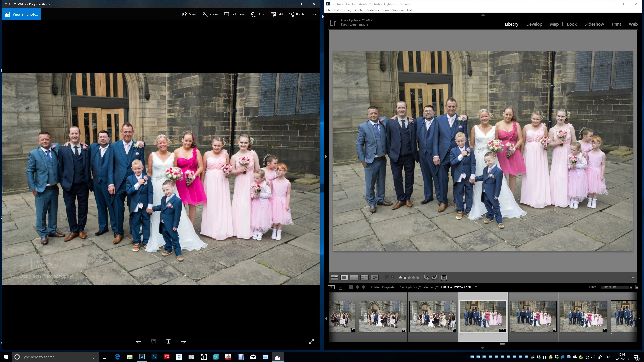Screen dimensions: 644x362
Task: Click View all photos button
Action: (x=21, y=14)
